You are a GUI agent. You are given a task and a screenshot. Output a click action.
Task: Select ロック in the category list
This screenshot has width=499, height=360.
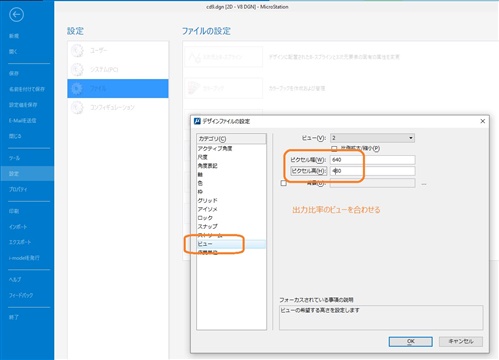pyautogui.click(x=205, y=218)
